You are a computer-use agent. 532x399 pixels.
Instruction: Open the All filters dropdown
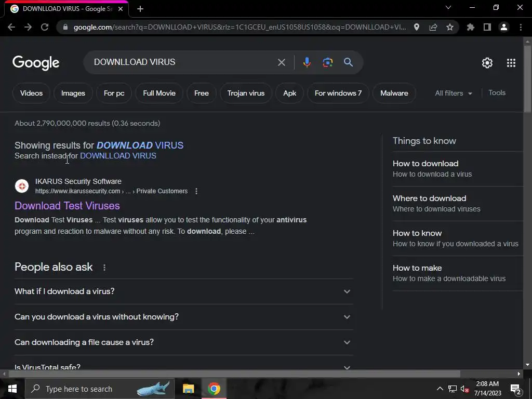[453, 93]
